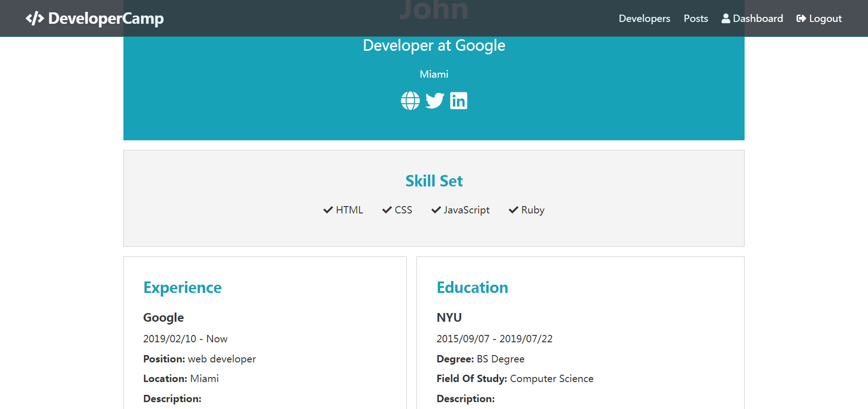Viewport: 868px width, 409px height.
Task: Open the Dashboard nav link
Action: tap(752, 18)
